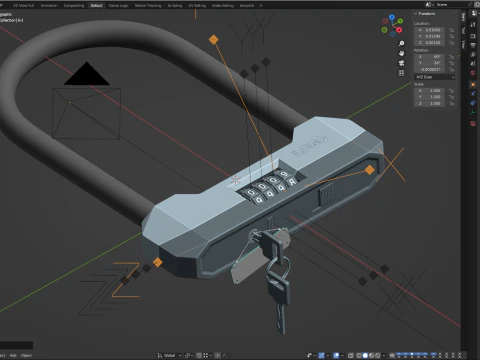Open the View tab of the sidebar
480x360 pixels.
click(x=463, y=44)
